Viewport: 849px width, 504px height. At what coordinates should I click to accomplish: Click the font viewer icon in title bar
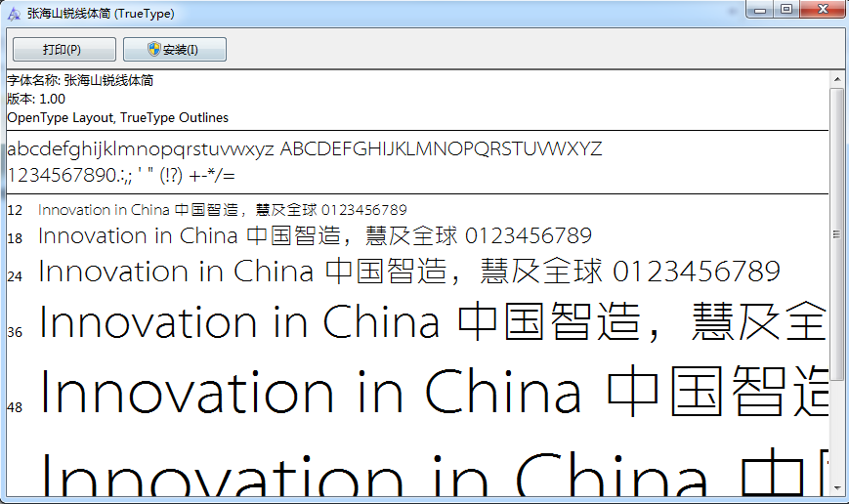(14, 14)
